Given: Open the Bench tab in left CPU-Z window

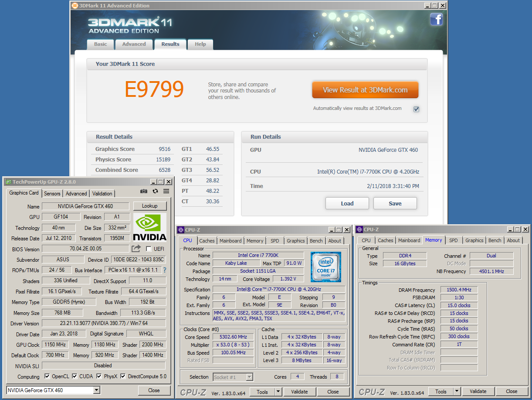Looking at the screenshot, I should [316, 241].
